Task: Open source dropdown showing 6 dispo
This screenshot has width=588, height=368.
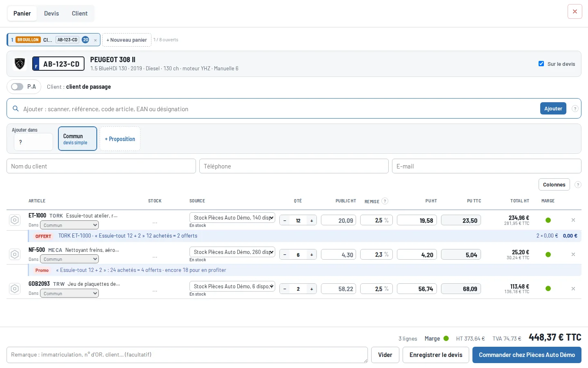Action: (232, 286)
